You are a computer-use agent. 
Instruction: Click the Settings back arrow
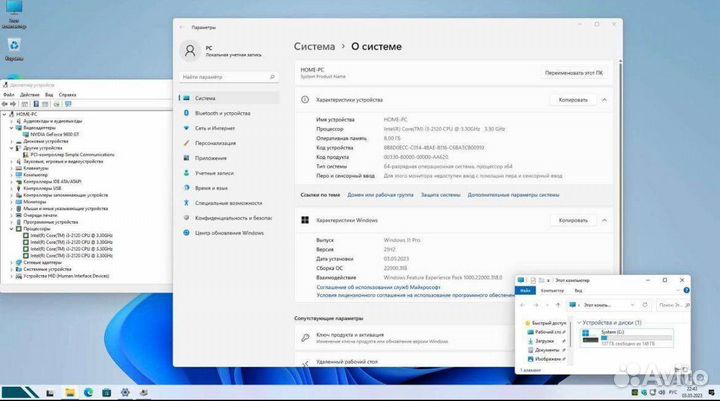click(x=182, y=28)
